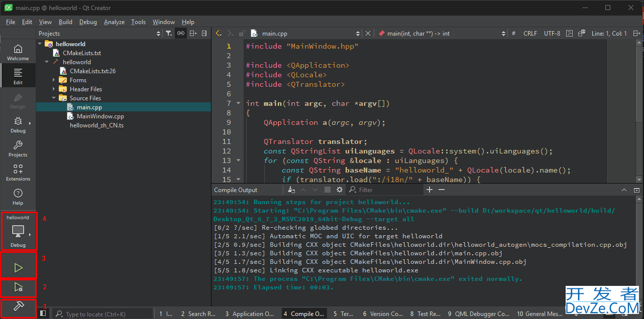
Task: Open the main.cpp open documents dropdown
Action: [x=305, y=34]
